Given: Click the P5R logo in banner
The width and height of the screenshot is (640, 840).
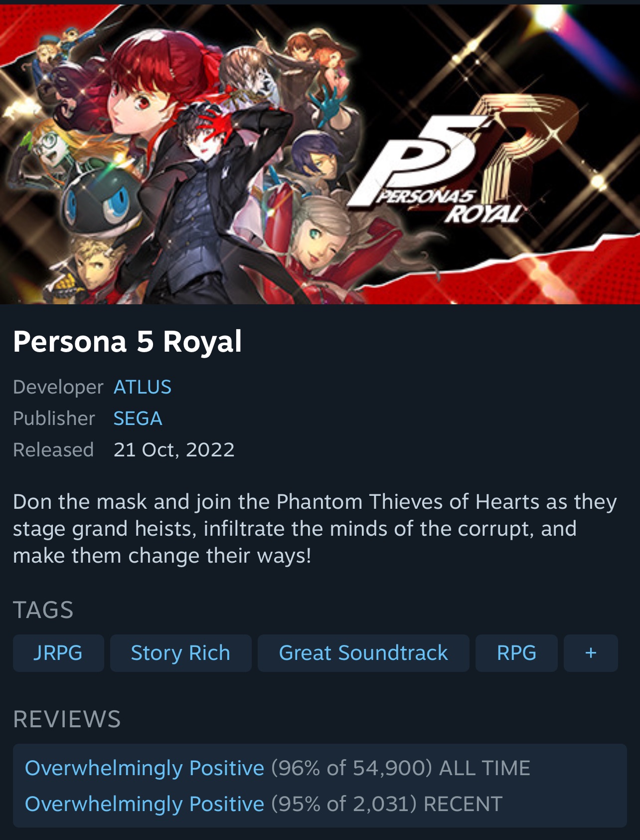Looking at the screenshot, I should (x=461, y=160).
